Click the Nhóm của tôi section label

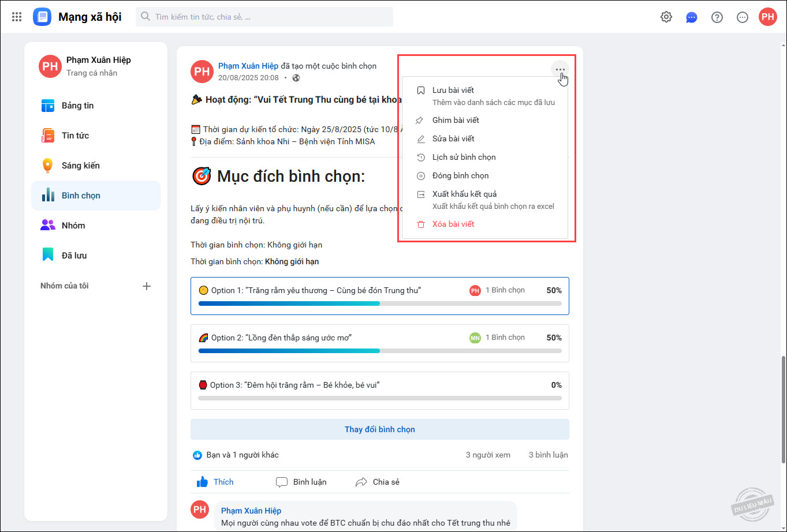click(65, 286)
